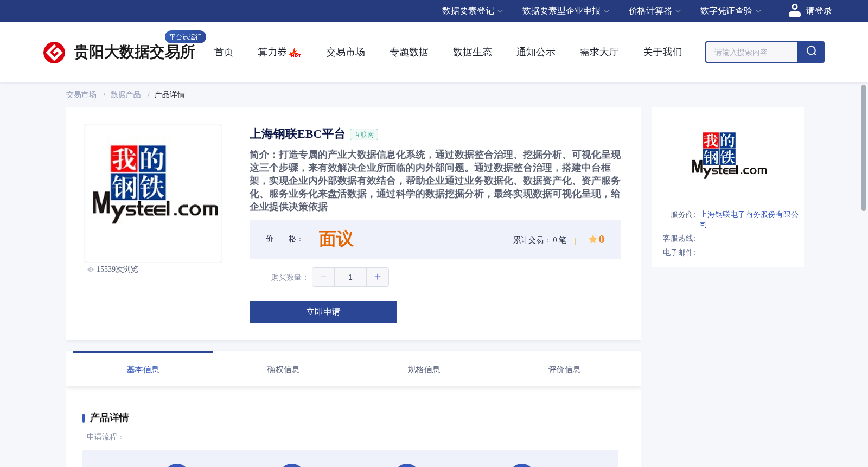Switch to the 基本信息 tab

click(143, 369)
